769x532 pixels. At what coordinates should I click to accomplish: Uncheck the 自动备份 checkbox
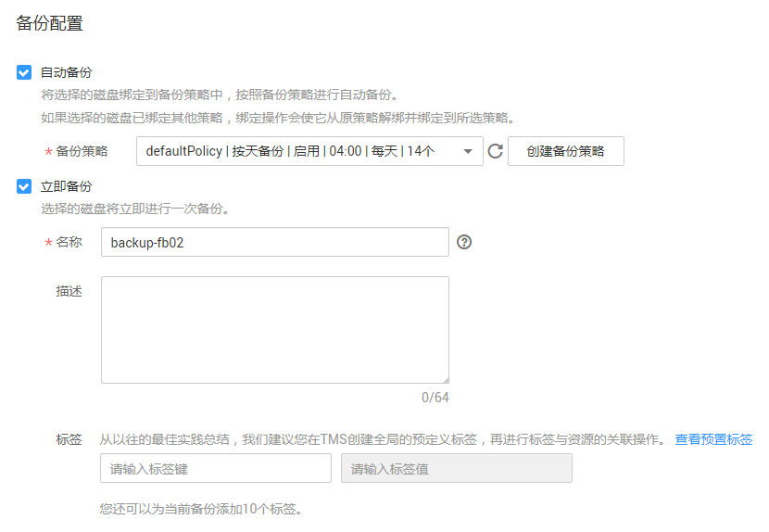coord(24,72)
